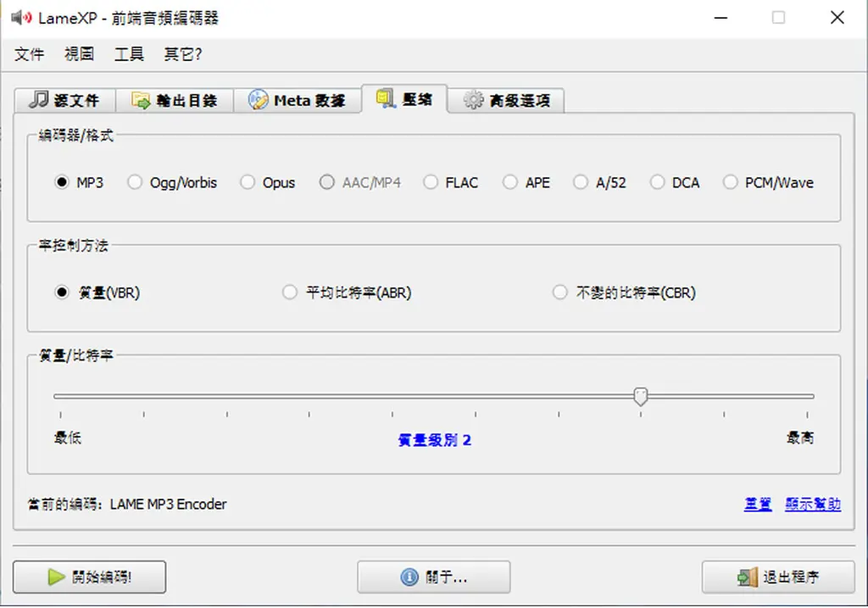The width and height of the screenshot is (868, 608).
Task: Click the Meta data tab disc icon
Action: pos(258,100)
